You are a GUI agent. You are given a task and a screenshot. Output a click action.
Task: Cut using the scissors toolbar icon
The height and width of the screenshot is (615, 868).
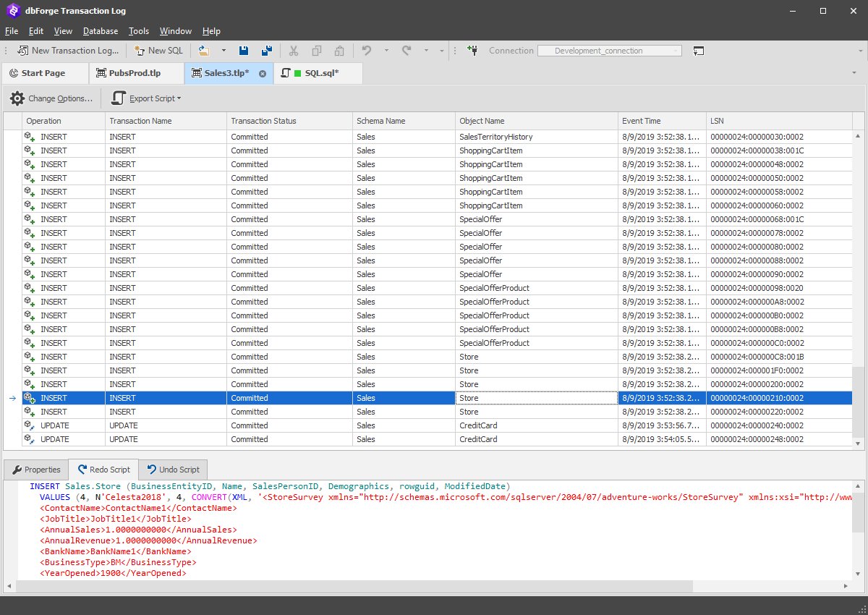click(x=294, y=51)
